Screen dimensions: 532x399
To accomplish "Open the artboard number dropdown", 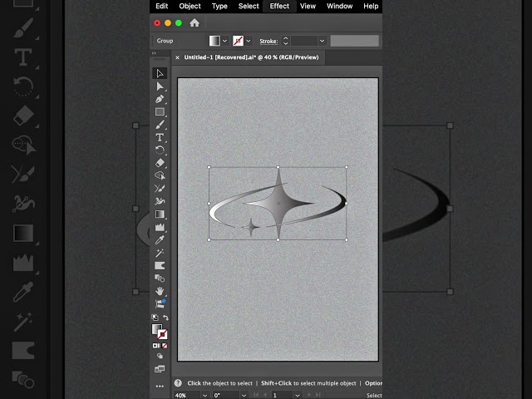I will 298,396.
